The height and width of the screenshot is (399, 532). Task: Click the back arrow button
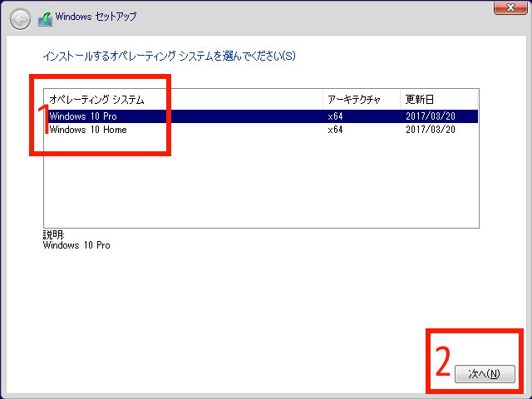(x=21, y=17)
